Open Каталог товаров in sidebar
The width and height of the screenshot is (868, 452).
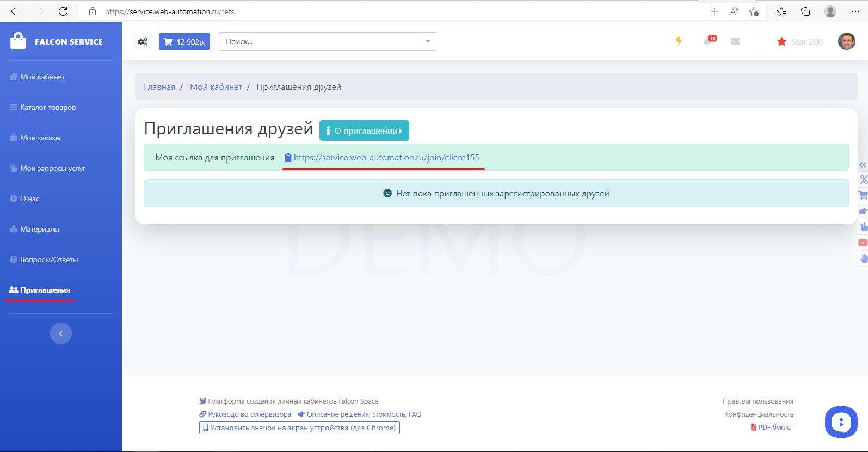pos(48,108)
